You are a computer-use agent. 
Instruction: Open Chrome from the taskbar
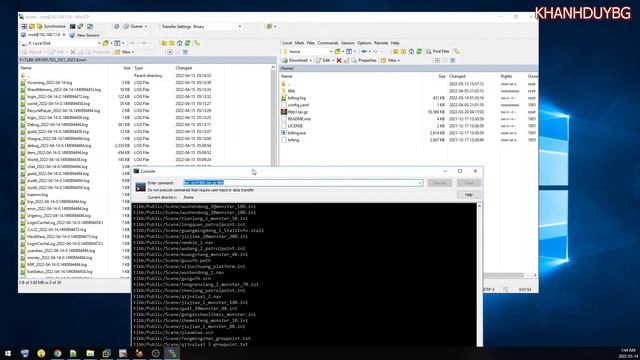[x=58, y=353]
